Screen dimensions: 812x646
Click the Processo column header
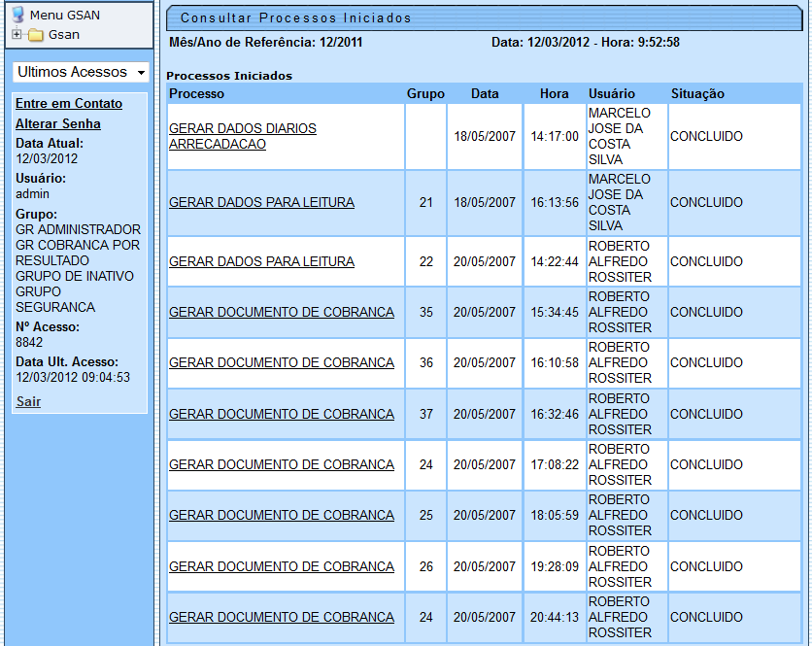click(195, 93)
